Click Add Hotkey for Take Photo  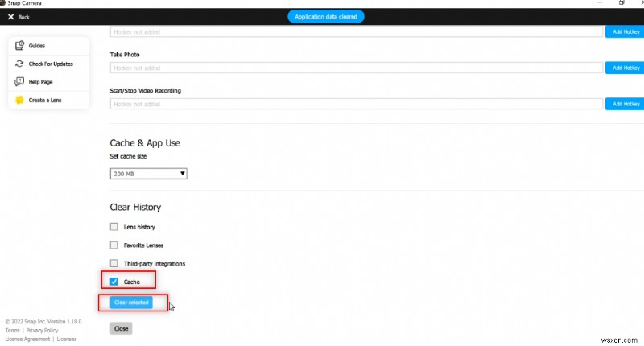click(625, 68)
